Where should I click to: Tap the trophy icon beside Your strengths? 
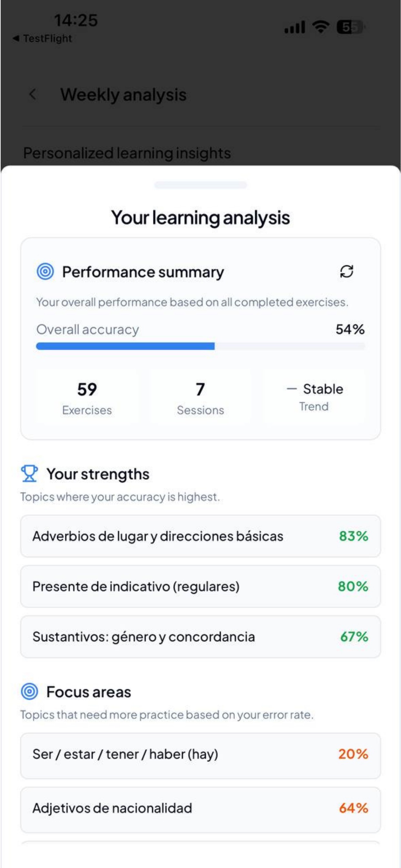[x=29, y=474]
